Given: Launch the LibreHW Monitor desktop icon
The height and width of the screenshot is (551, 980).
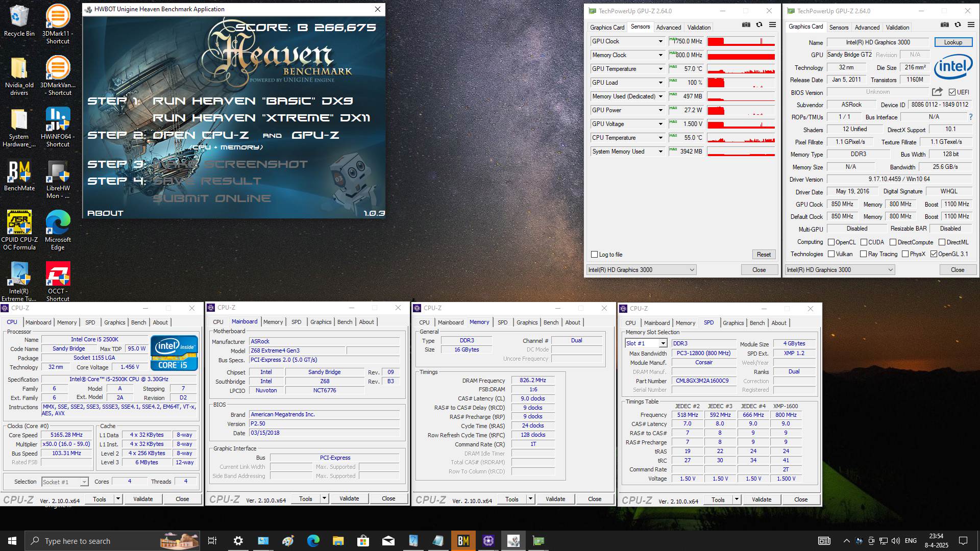Looking at the screenshot, I should pyautogui.click(x=58, y=179).
